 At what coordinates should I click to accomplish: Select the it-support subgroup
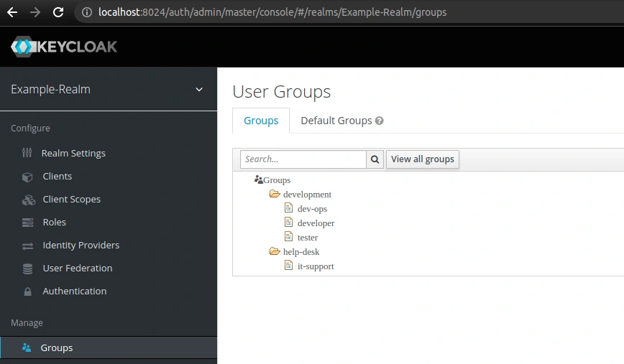316,266
